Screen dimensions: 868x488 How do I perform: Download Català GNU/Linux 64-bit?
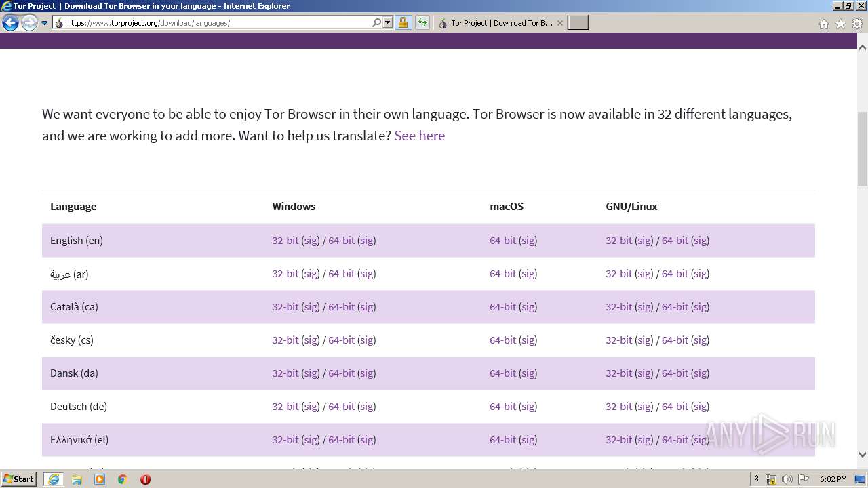click(675, 307)
